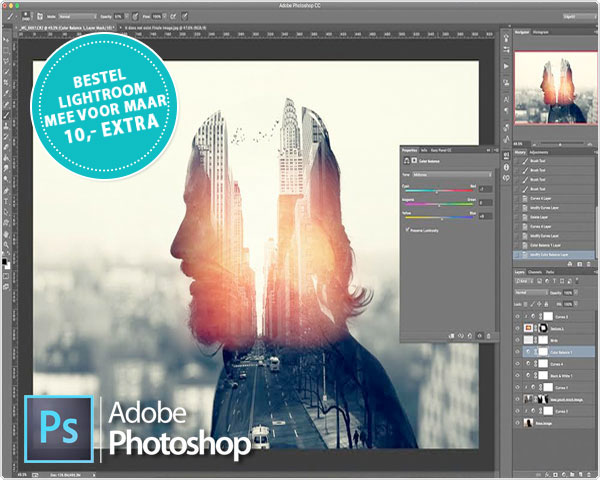Select the Horizontal Type tool
Viewport: 600px width, 480px height.
pos(6,201)
